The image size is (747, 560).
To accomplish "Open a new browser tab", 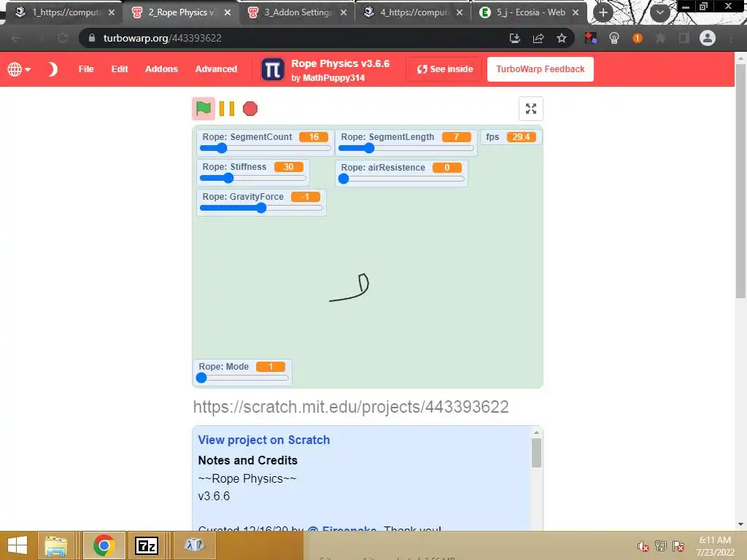I will point(603,12).
